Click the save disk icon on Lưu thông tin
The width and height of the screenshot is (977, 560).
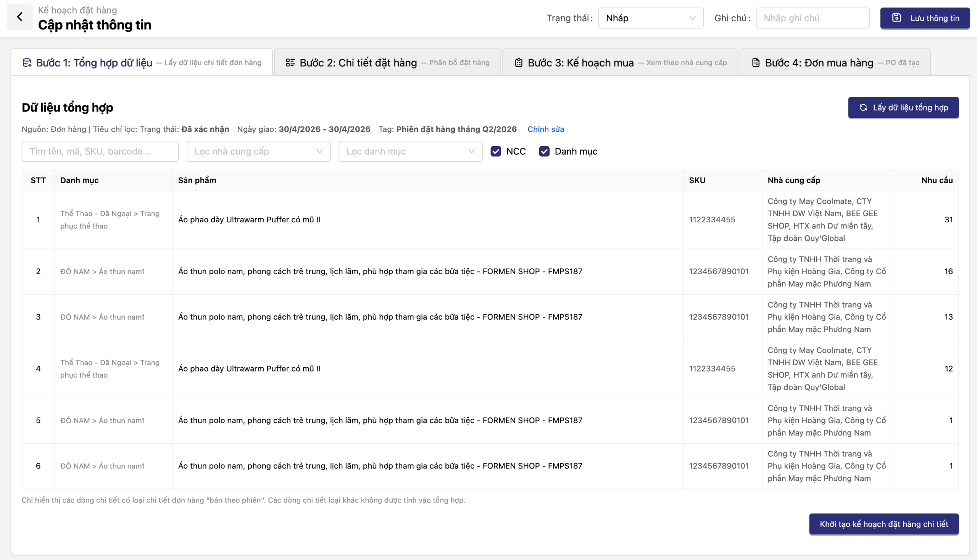[x=896, y=18]
